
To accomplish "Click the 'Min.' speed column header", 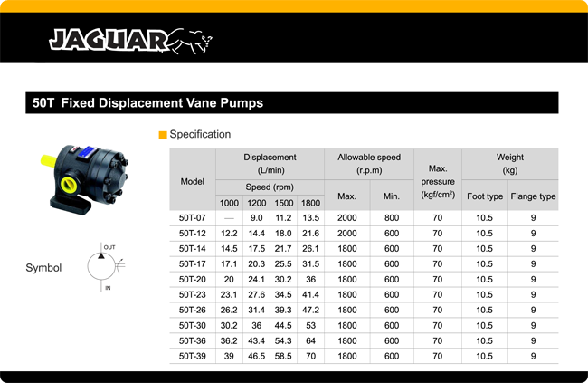I will click(x=392, y=196).
